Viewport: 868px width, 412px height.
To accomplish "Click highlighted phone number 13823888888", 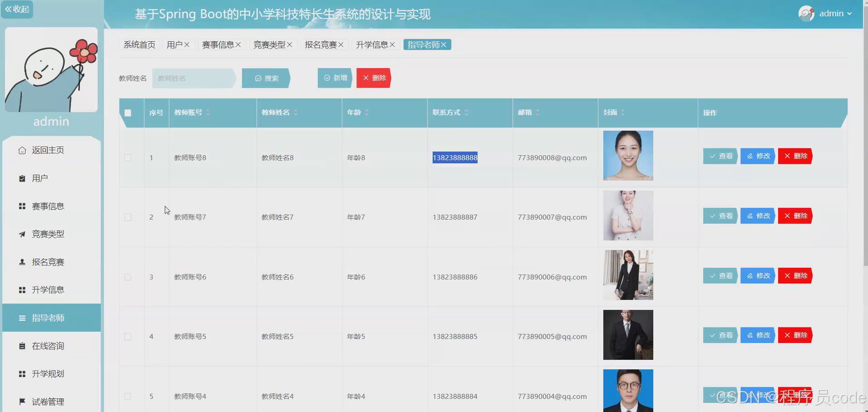I will (455, 157).
